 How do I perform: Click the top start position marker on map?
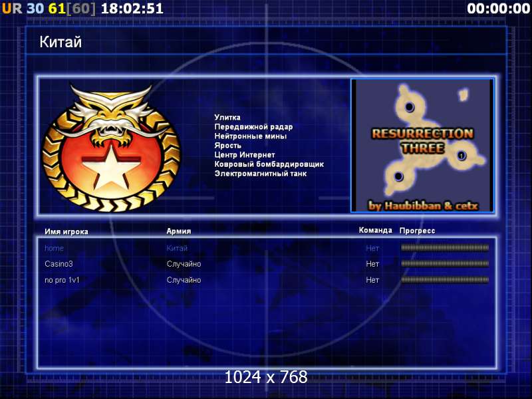pos(410,107)
